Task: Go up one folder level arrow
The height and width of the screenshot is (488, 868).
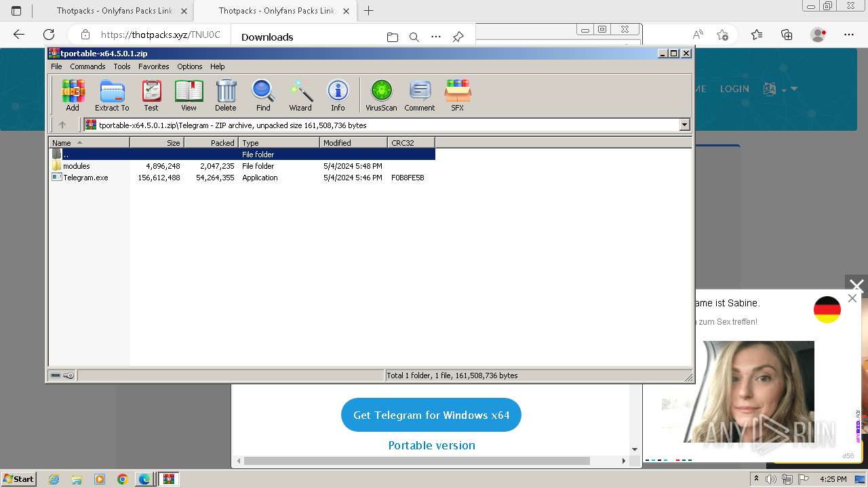Action: click(62, 125)
